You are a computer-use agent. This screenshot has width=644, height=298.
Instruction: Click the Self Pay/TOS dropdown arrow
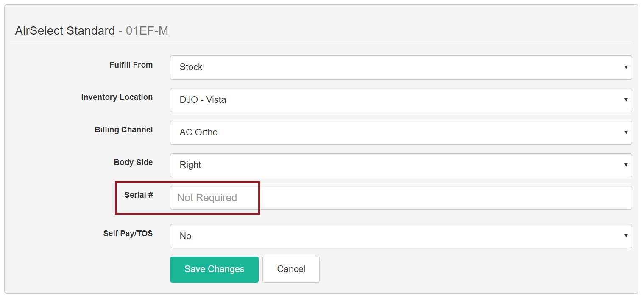[626, 236]
